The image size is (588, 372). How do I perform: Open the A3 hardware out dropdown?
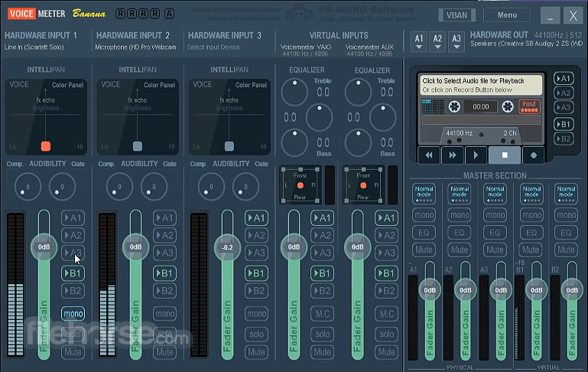point(456,41)
